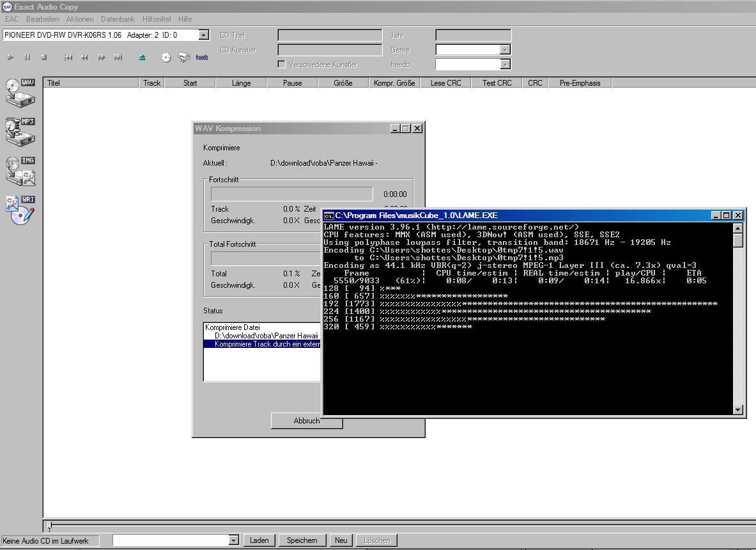The width and height of the screenshot is (756, 550).
Task: Open the Aktionen menu
Action: [x=80, y=19]
